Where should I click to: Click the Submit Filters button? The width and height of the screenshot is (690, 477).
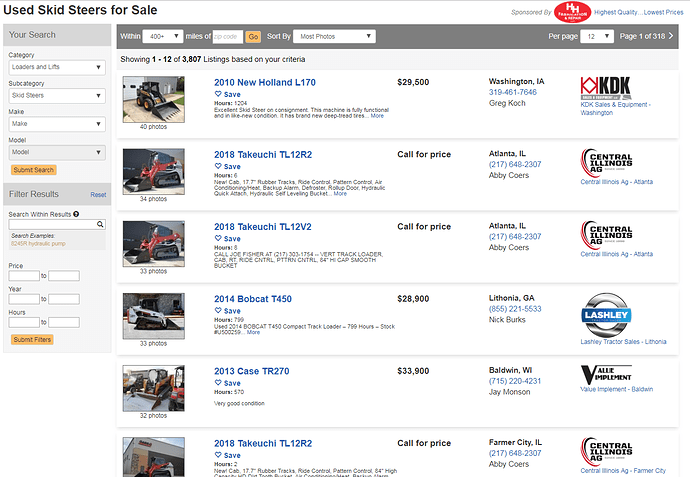click(x=32, y=339)
